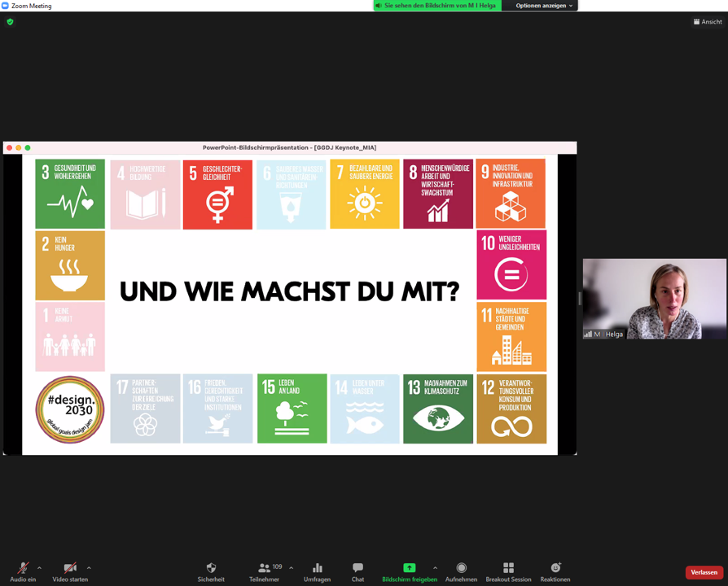This screenshot has height=586, width=728.
Task: Click the SDG 17 Partnerschaften tile
Action: tap(145, 409)
